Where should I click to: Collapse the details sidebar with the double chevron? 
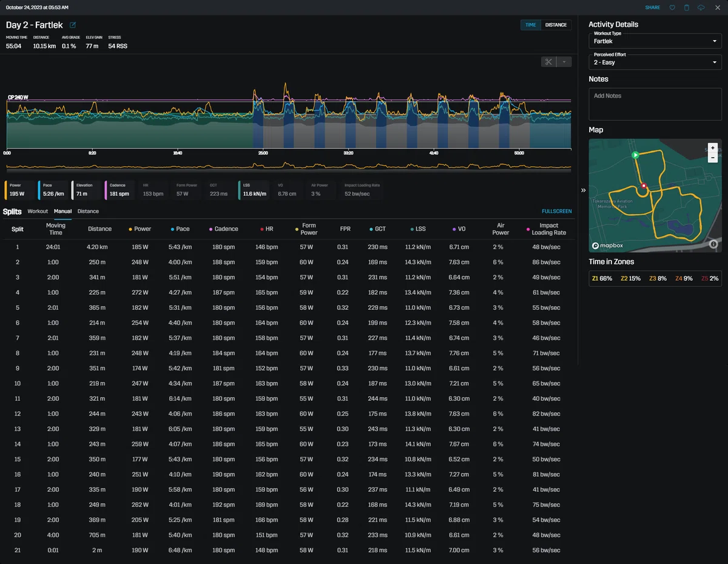pos(583,190)
